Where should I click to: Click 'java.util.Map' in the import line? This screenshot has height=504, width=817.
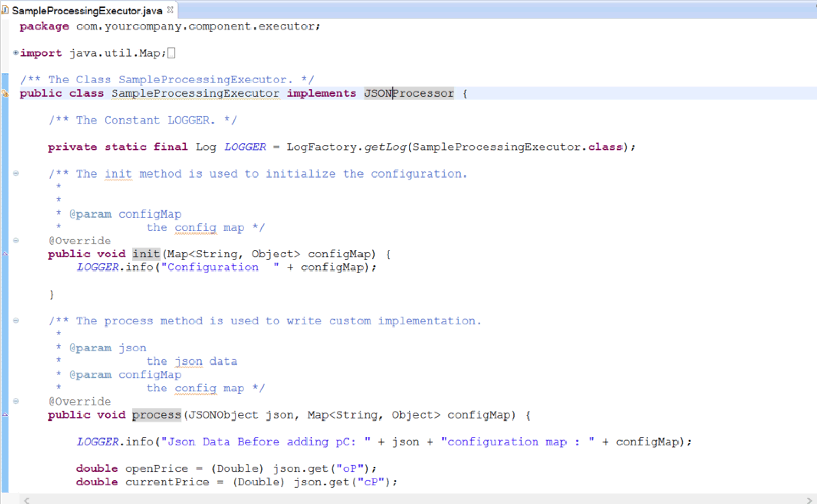(115, 53)
